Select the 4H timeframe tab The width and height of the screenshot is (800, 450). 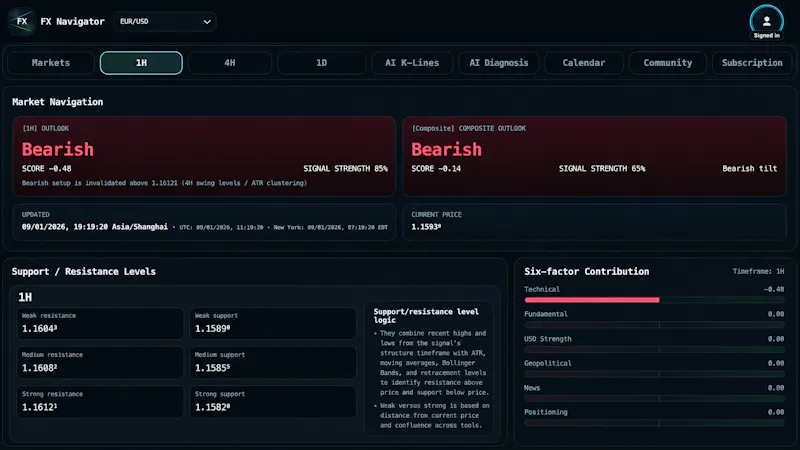[230, 63]
